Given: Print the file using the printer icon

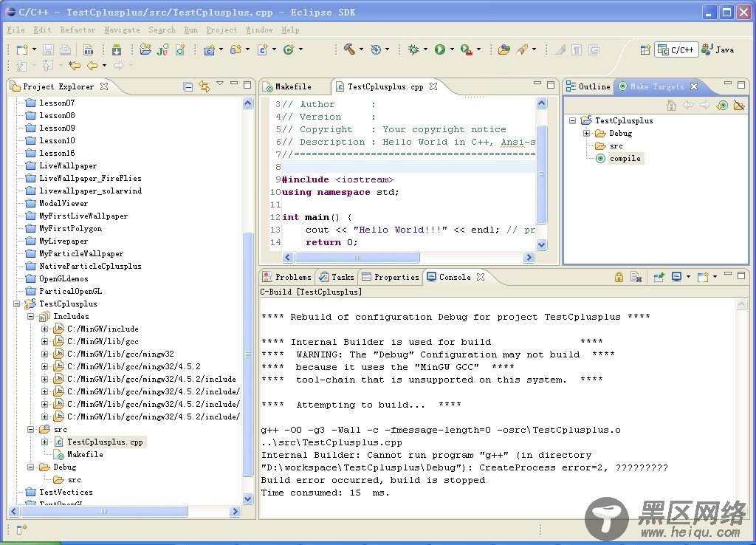Looking at the screenshot, I should click(65, 49).
